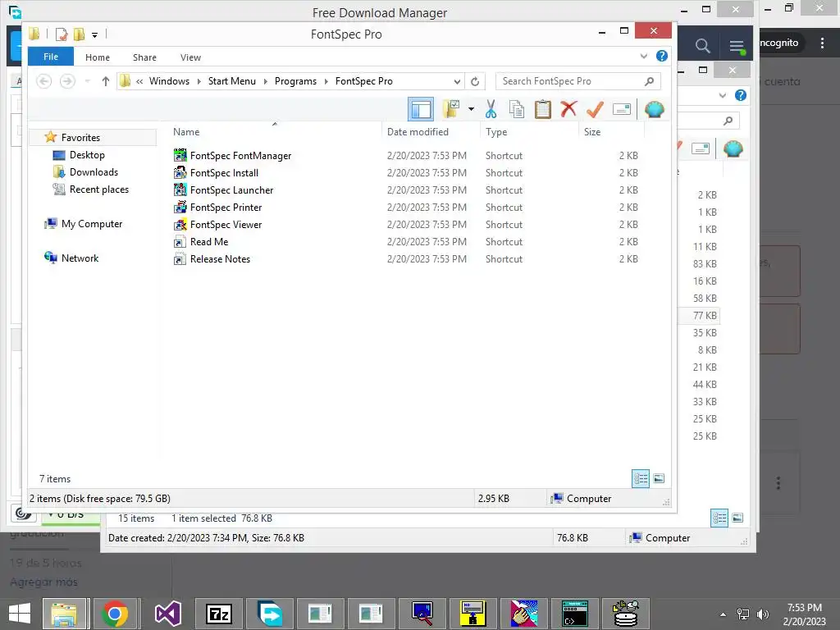The image size is (840, 630).
Task: Click the red X Delete icon
Action: click(x=569, y=109)
